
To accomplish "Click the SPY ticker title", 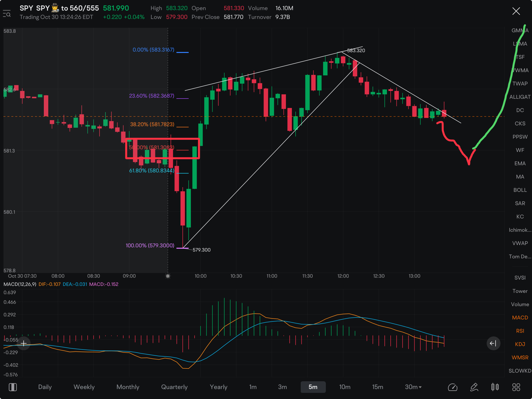I will (x=26, y=8).
